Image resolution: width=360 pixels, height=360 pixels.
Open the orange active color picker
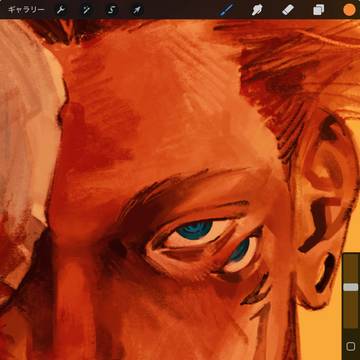[x=349, y=10]
